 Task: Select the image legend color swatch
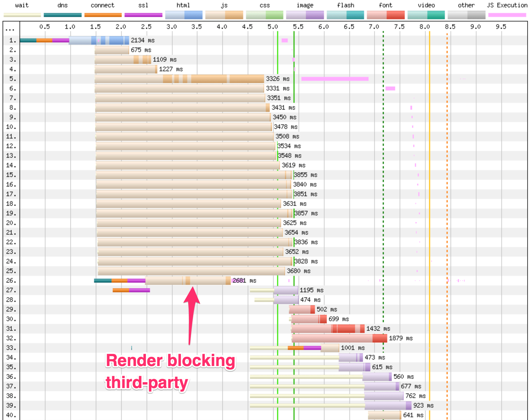pos(305,15)
